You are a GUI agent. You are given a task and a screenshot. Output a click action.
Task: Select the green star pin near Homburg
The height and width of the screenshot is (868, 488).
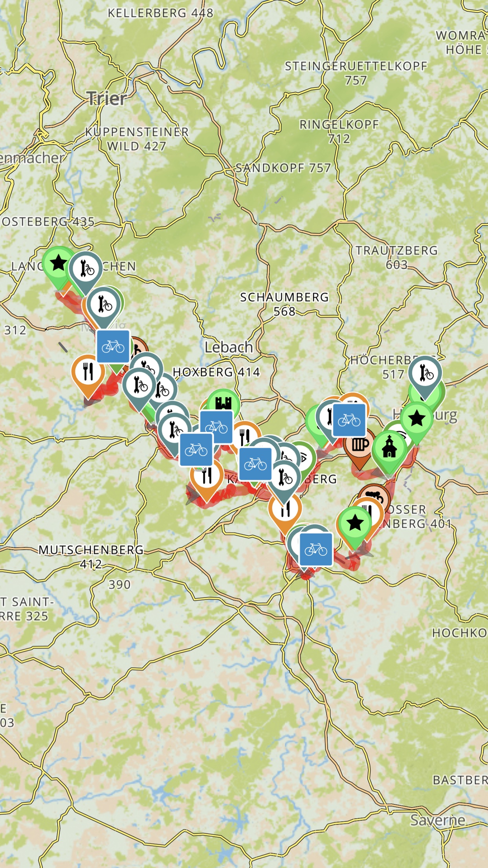(417, 419)
